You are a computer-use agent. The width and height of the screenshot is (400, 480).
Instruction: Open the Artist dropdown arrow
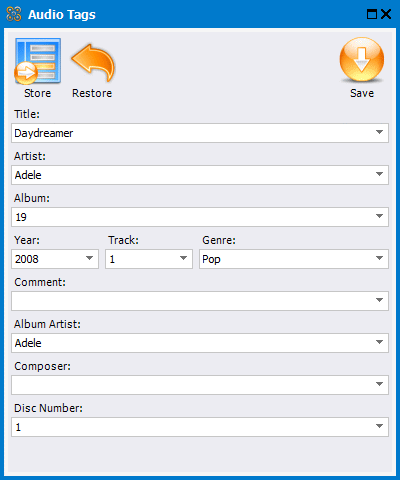[x=379, y=174]
